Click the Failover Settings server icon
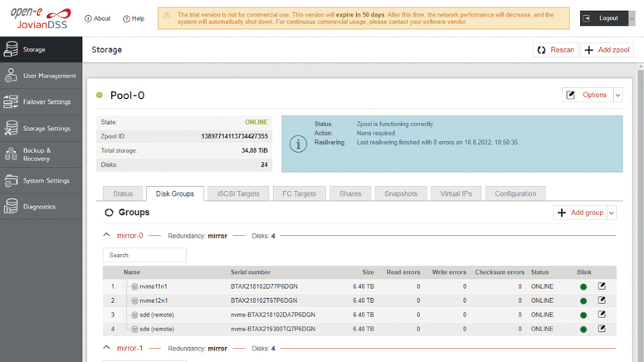This screenshot has height=362, width=644. (x=11, y=102)
